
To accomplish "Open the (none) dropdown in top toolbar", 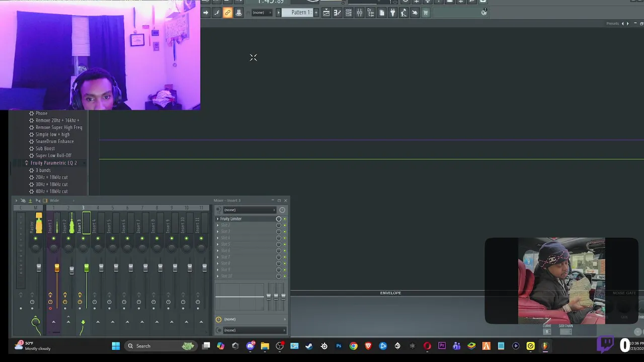I will pyautogui.click(x=262, y=13).
